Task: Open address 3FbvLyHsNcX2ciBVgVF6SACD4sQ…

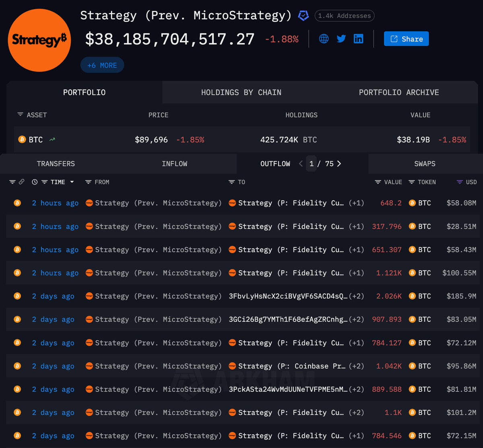Action: click(288, 296)
